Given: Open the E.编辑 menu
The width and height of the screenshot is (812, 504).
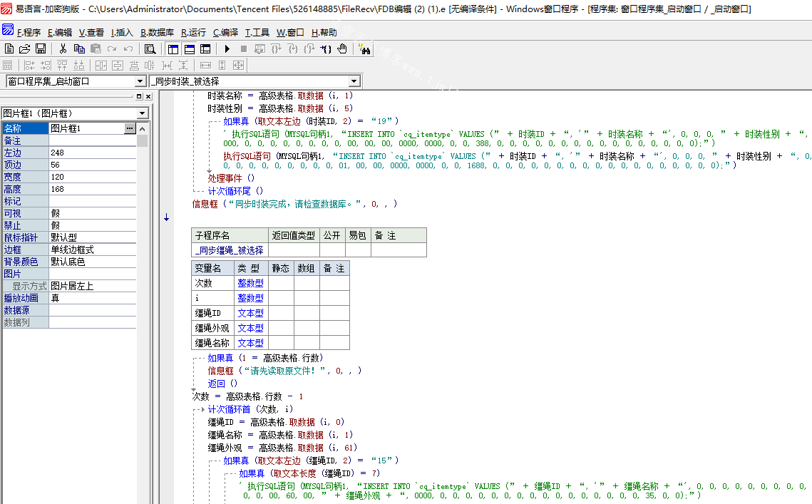Looking at the screenshot, I should pos(60,33).
